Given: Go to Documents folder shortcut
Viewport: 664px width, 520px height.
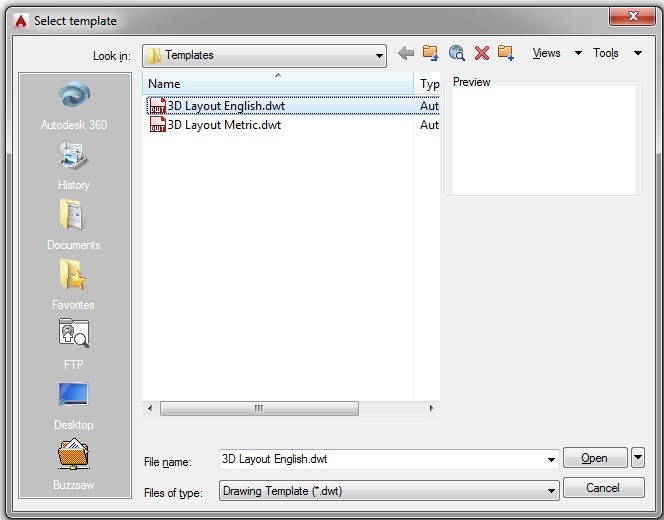Looking at the screenshot, I should [x=74, y=225].
